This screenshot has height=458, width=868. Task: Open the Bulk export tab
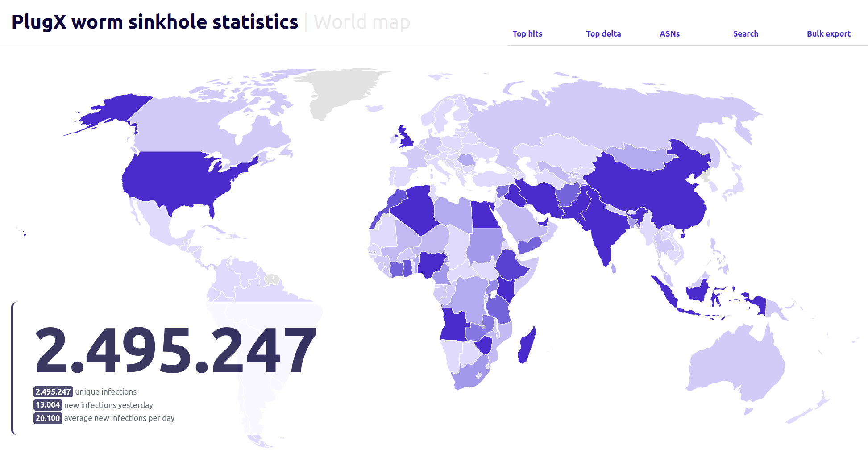828,34
